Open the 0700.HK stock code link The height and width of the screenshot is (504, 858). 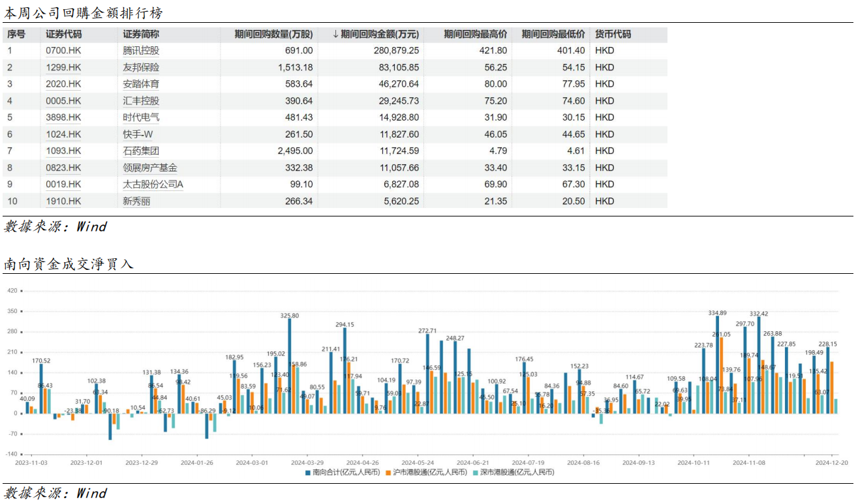click(63, 50)
